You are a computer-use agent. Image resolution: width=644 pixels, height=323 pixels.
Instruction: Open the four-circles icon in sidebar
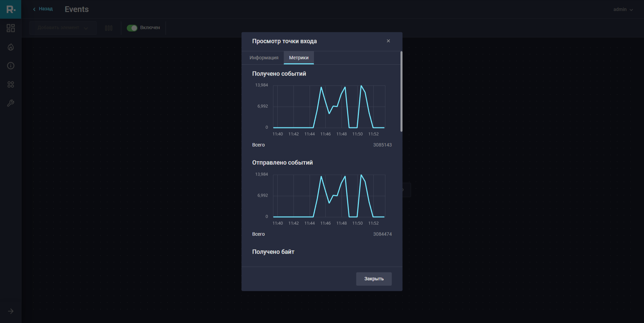pyautogui.click(x=11, y=85)
